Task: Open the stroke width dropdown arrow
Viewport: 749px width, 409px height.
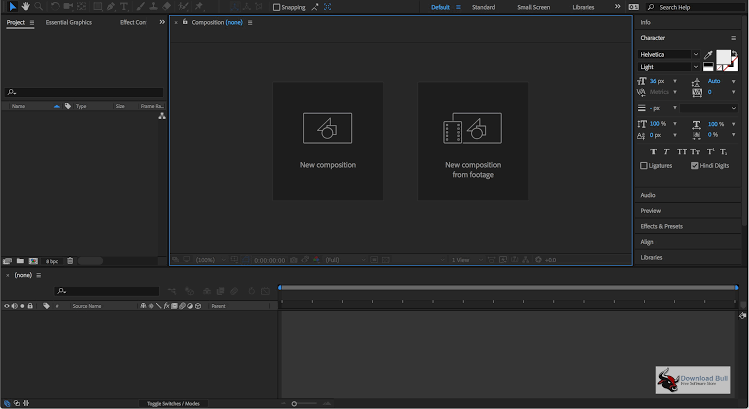Action: point(675,108)
